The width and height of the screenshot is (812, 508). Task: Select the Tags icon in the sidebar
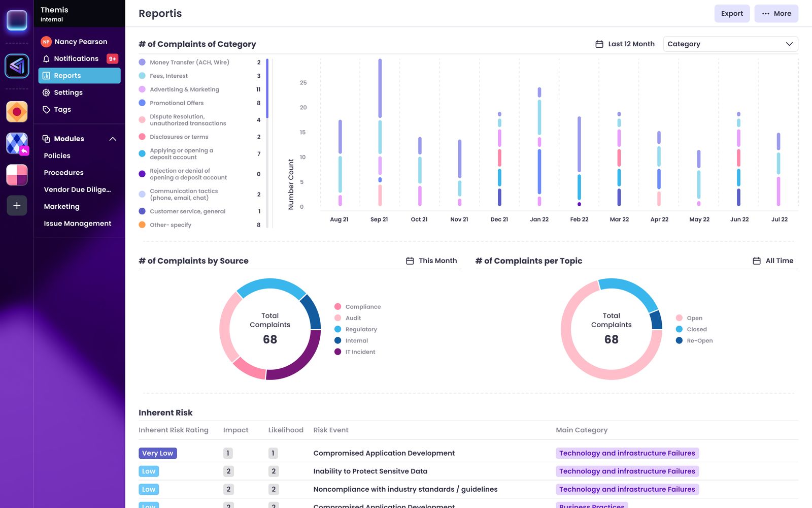pyautogui.click(x=46, y=109)
